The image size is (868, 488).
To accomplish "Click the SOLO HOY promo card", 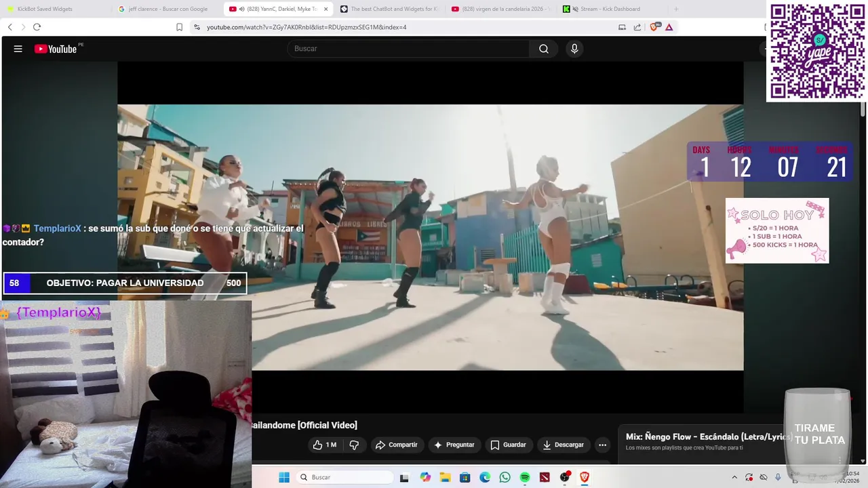I will point(777,230).
